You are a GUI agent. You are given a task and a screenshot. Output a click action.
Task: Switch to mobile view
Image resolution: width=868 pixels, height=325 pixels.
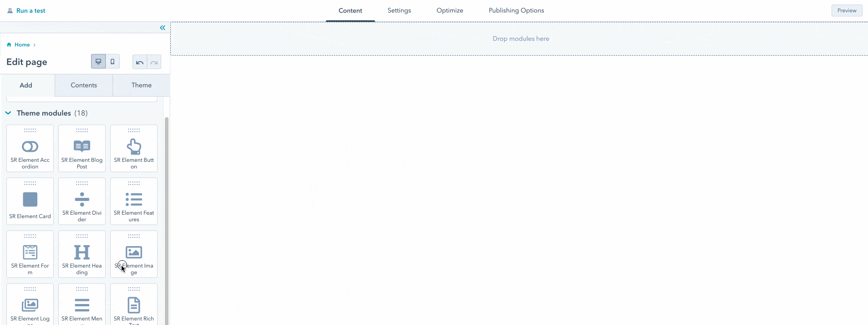click(x=112, y=62)
